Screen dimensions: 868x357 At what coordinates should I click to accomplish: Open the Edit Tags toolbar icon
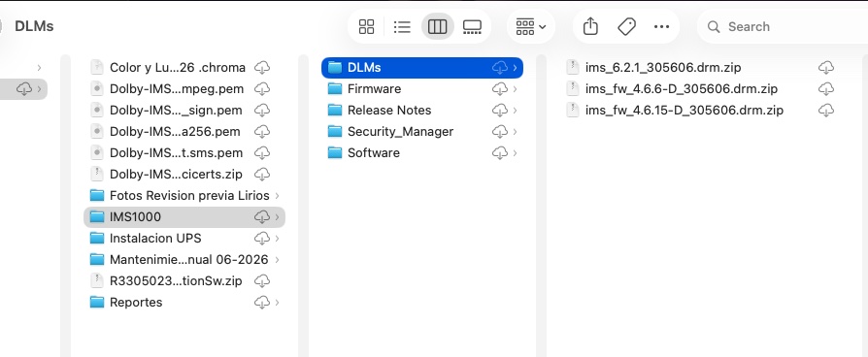pyautogui.click(x=626, y=26)
